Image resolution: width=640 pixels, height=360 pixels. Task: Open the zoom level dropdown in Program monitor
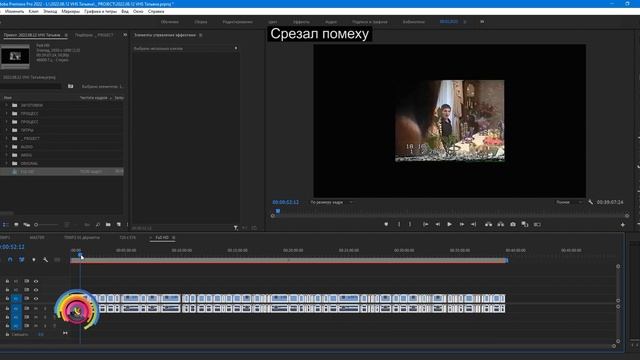(x=332, y=202)
